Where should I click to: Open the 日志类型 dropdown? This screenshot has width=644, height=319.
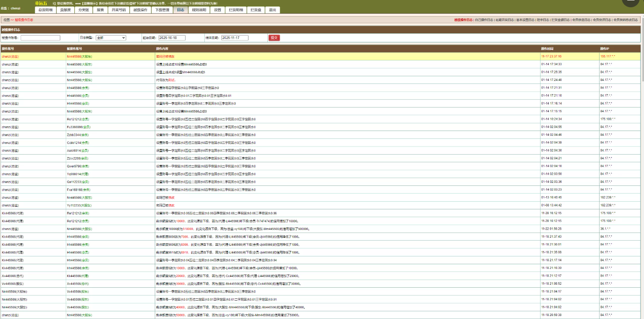[111, 38]
